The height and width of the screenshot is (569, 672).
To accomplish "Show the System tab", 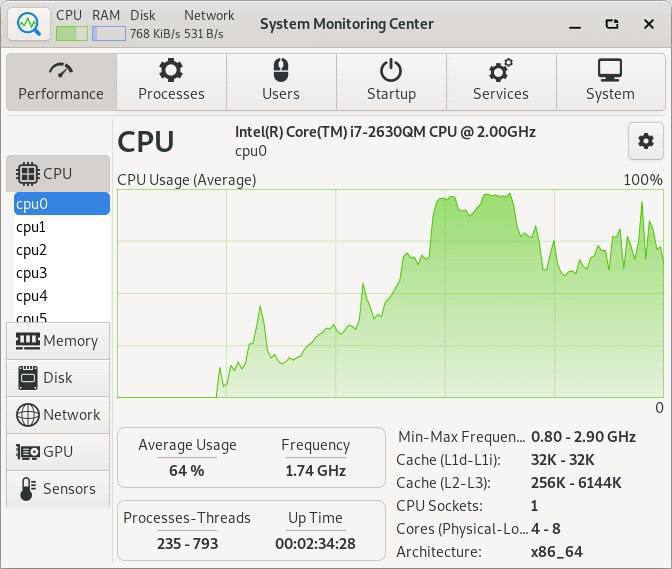I will pos(611,82).
